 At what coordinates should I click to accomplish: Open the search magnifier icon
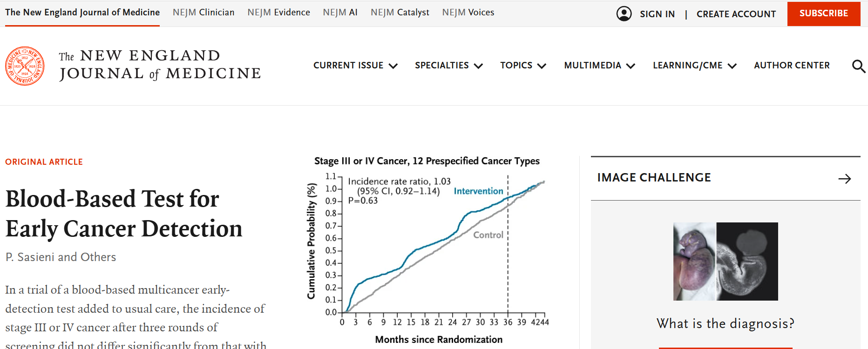click(x=858, y=66)
